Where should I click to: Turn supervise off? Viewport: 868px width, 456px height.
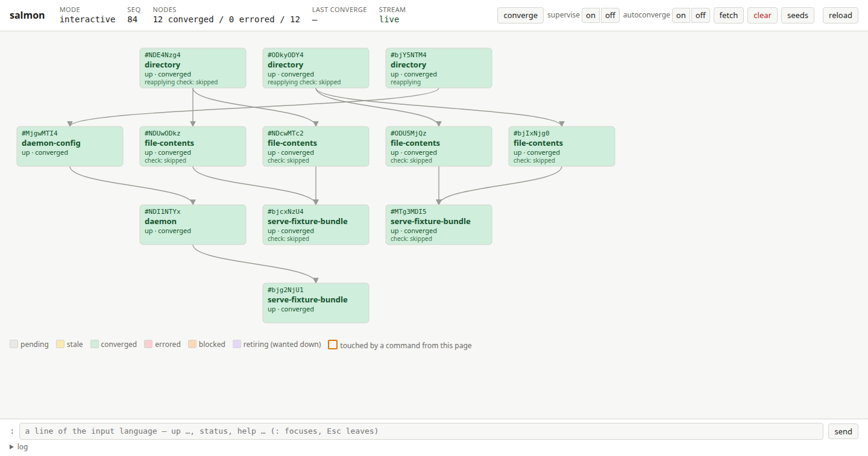click(x=610, y=15)
